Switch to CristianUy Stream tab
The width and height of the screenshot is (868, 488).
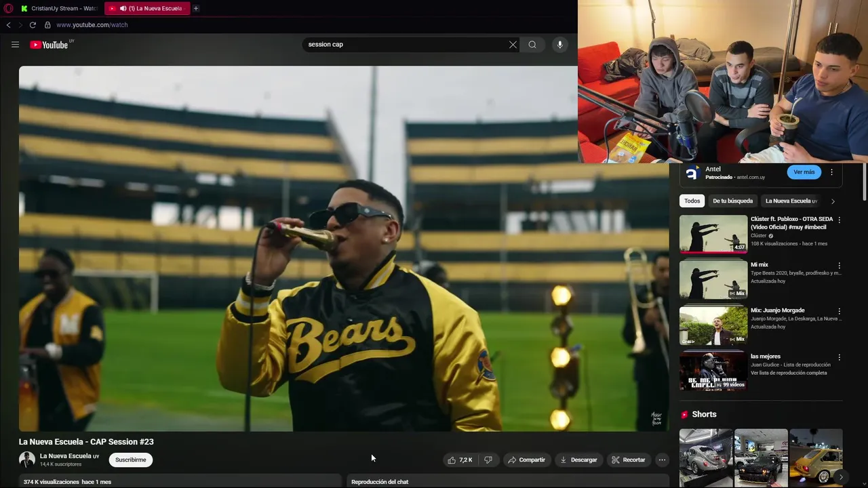(58, 8)
